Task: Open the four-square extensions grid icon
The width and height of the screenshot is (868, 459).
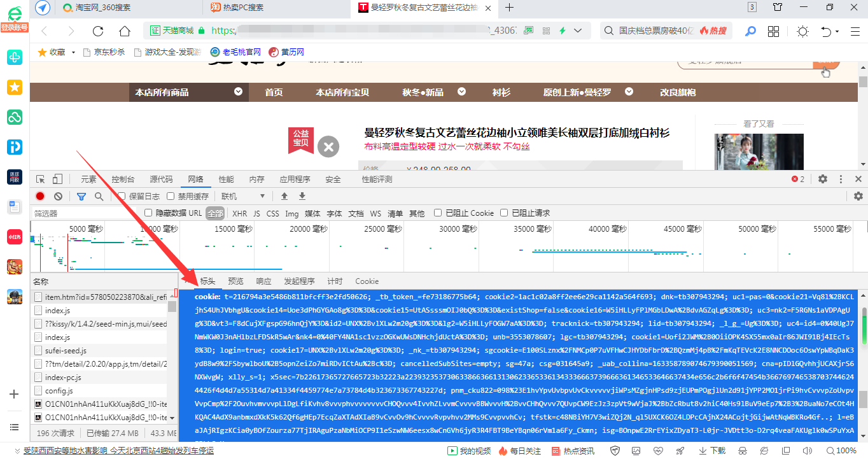Action: pyautogui.click(x=774, y=31)
